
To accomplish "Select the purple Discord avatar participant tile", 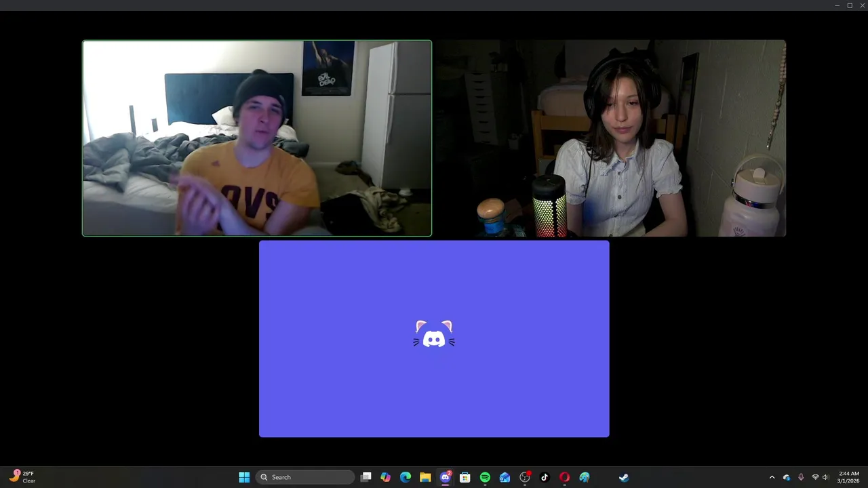I will click(434, 339).
